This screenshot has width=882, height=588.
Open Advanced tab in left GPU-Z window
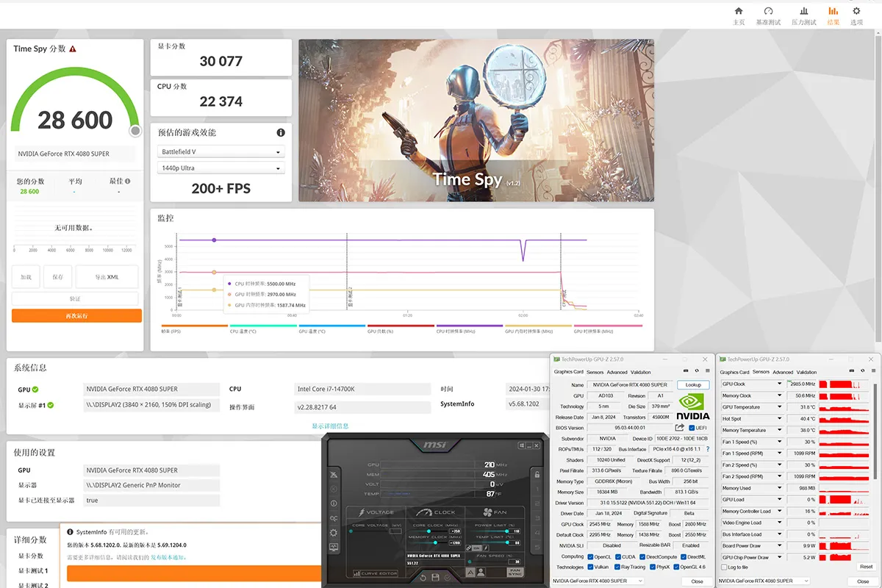(x=617, y=372)
